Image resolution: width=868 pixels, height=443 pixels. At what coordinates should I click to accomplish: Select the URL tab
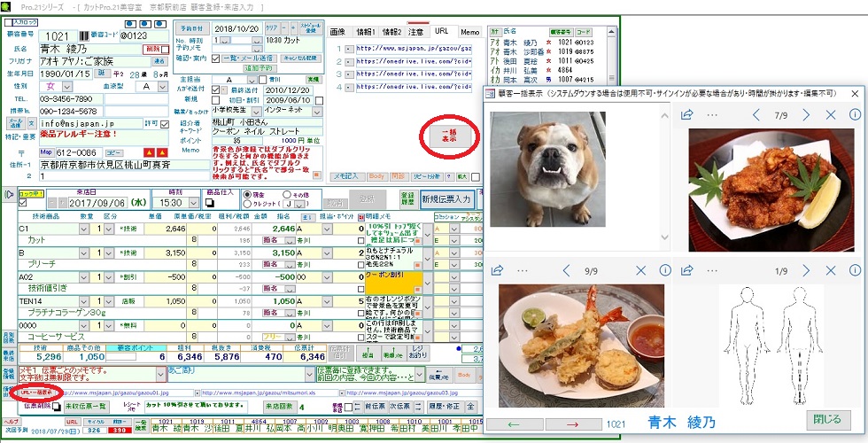442,32
